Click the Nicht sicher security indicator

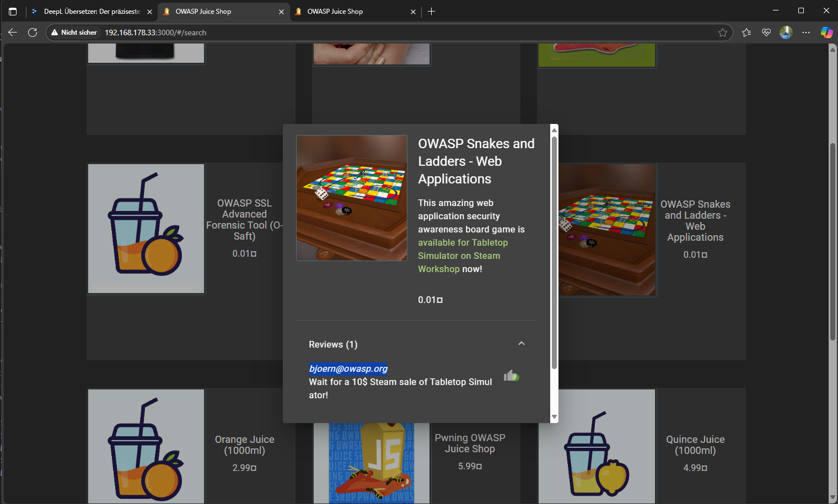(x=74, y=32)
